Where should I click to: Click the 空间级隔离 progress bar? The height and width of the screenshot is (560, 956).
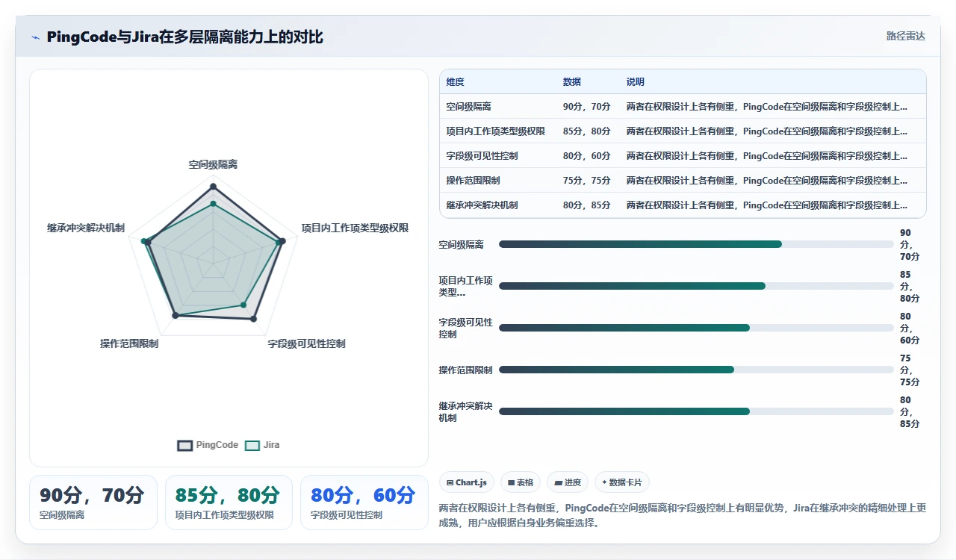click(696, 244)
